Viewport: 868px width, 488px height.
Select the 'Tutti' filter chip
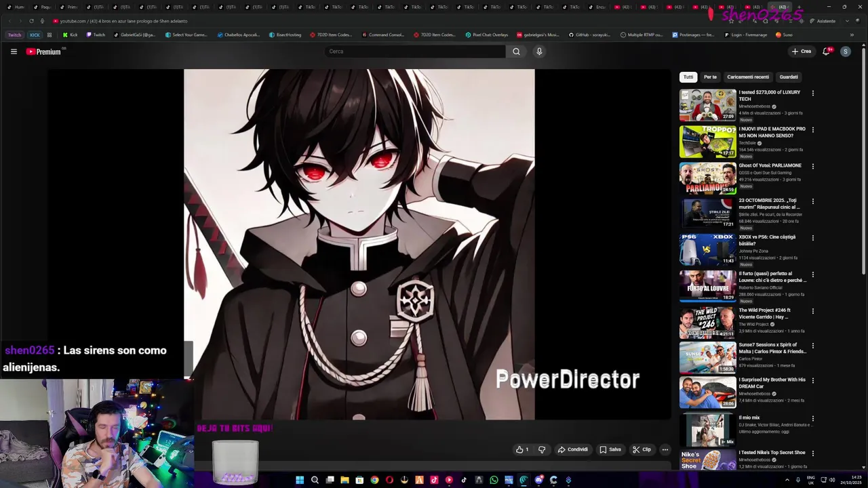click(688, 77)
